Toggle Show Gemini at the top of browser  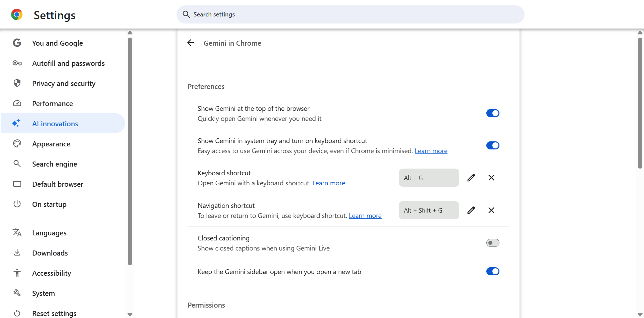coord(493,113)
